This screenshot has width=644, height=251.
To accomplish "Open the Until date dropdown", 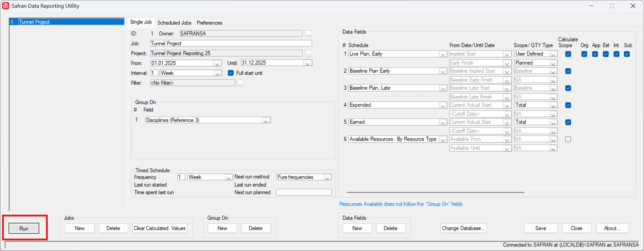I will (x=308, y=63).
